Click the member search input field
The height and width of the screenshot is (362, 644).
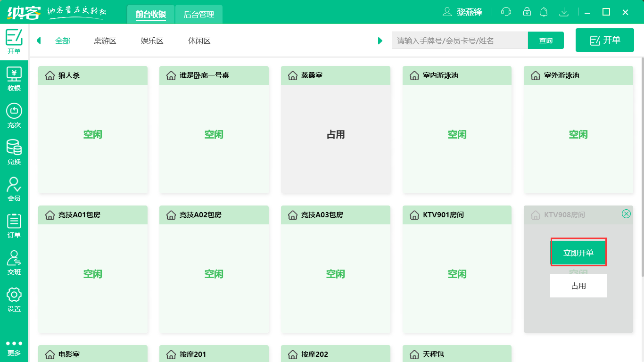click(x=460, y=41)
